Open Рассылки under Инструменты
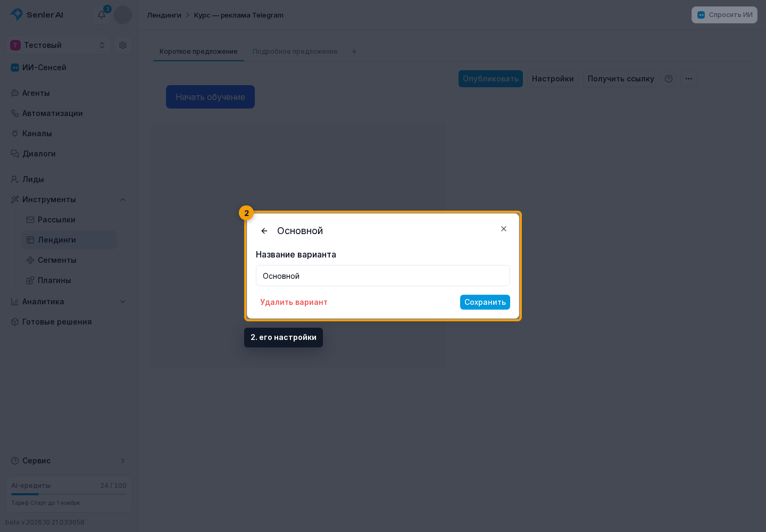This screenshot has height=532, width=766. (x=69, y=220)
